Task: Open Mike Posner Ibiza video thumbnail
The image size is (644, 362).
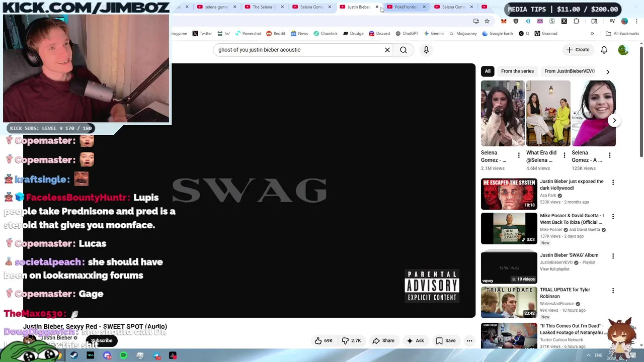Action: pyautogui.click(x=509, y=228)
